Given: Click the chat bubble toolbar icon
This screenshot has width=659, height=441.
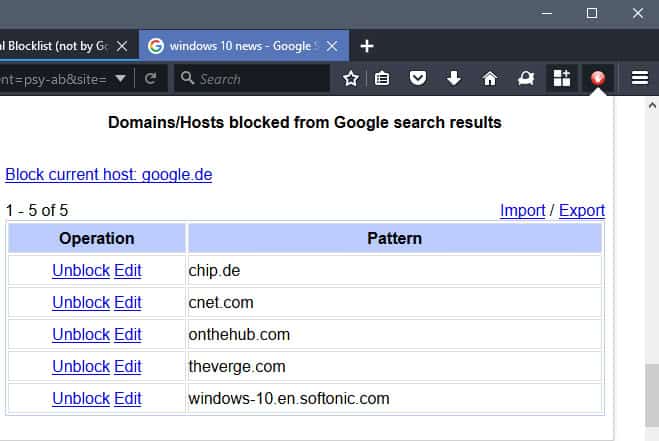Looking at the screenshot, I should coord(526,78).
